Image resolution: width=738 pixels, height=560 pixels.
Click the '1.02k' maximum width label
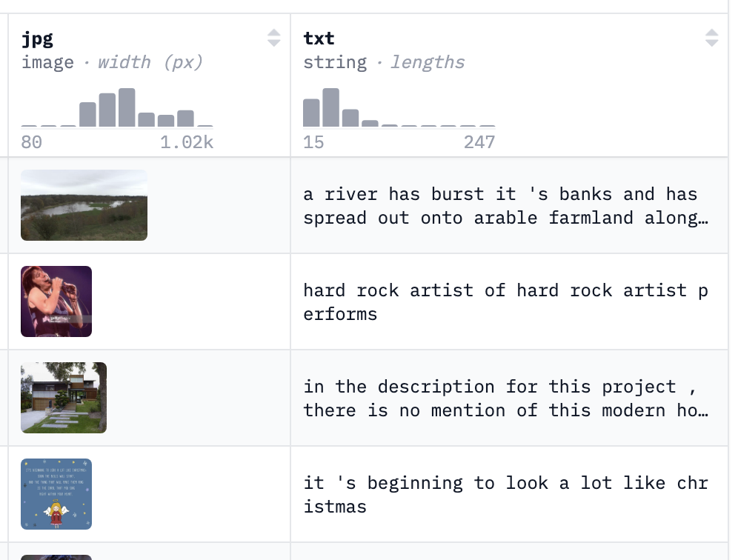(187, 142)
